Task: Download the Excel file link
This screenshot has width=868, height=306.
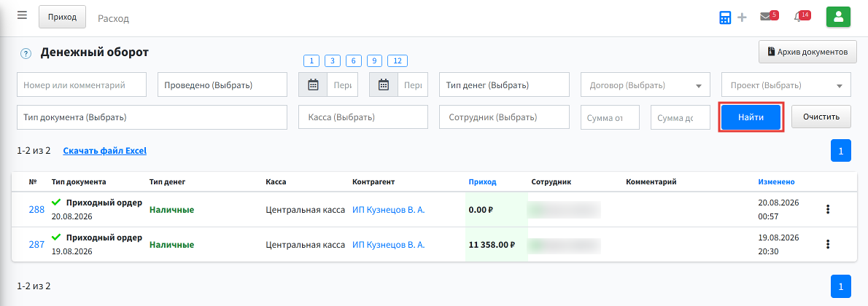Action: pos(104,151)
